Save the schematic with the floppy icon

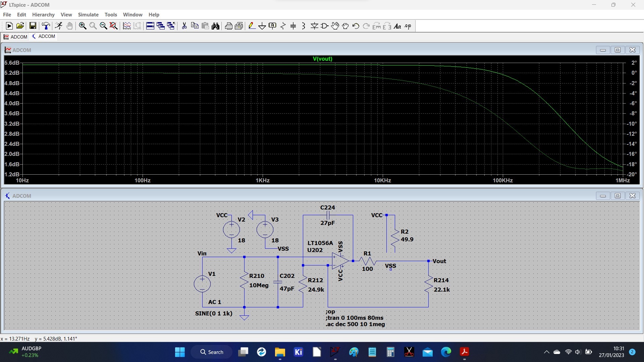[x=33, y=26]
